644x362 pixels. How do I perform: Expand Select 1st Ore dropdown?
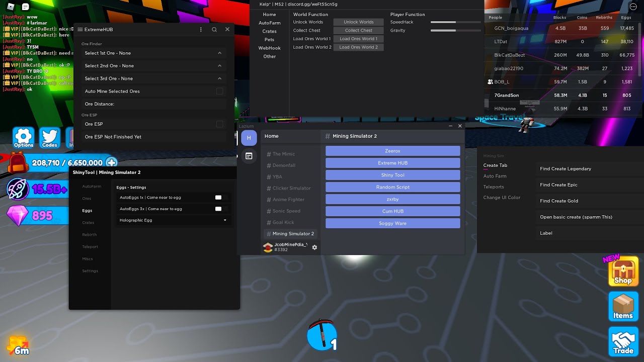[x=154, y=53]
